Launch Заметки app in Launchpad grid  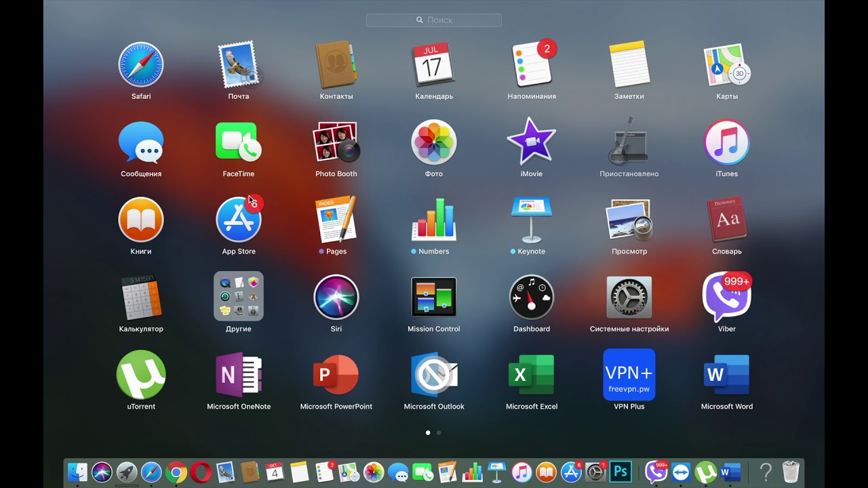[629, 65]
